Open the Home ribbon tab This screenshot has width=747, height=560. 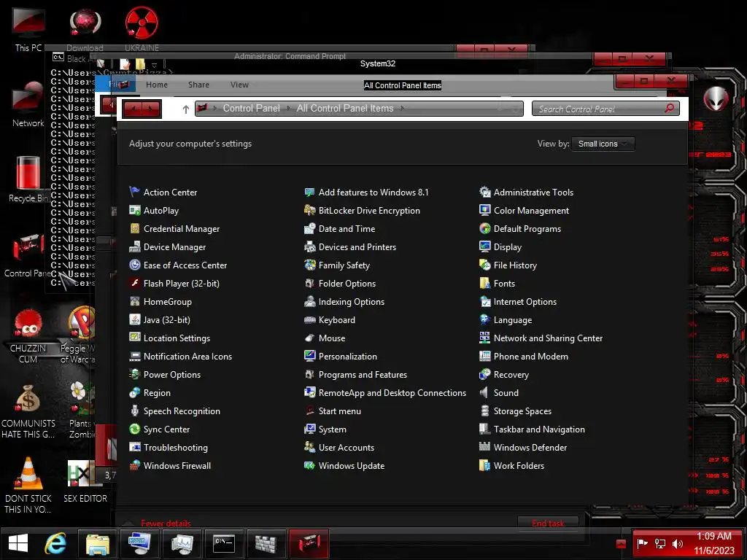pos(157,85)
